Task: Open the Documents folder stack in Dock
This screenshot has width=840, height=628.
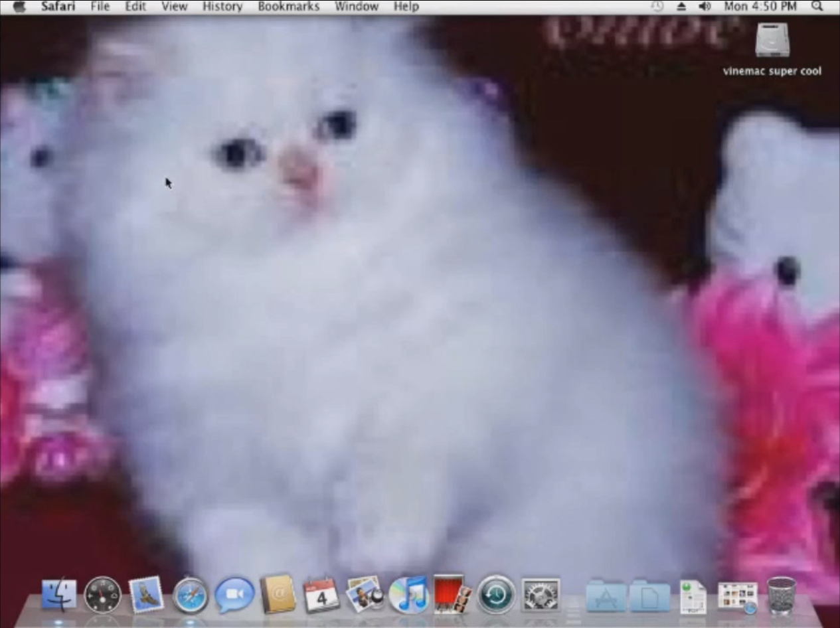Action: tap(650, 596)
